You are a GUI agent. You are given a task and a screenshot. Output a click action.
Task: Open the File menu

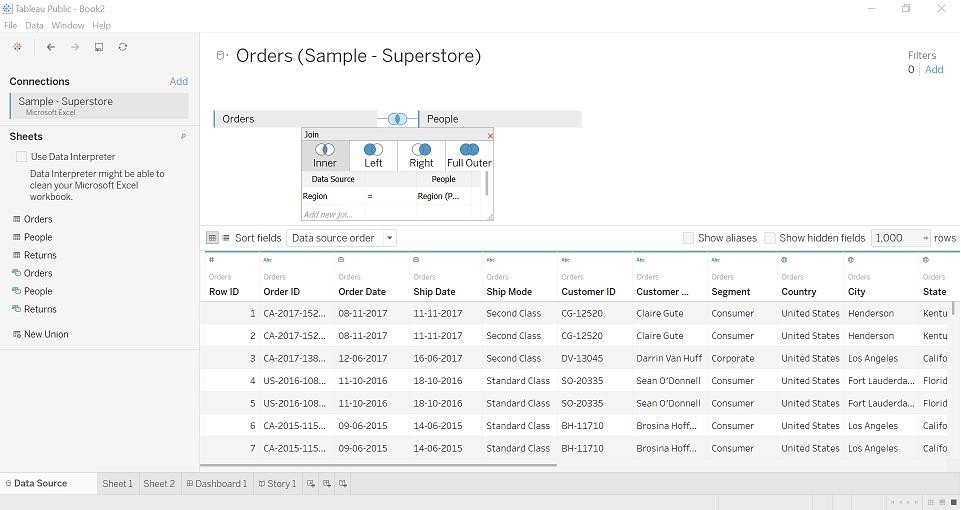[10, 25]
